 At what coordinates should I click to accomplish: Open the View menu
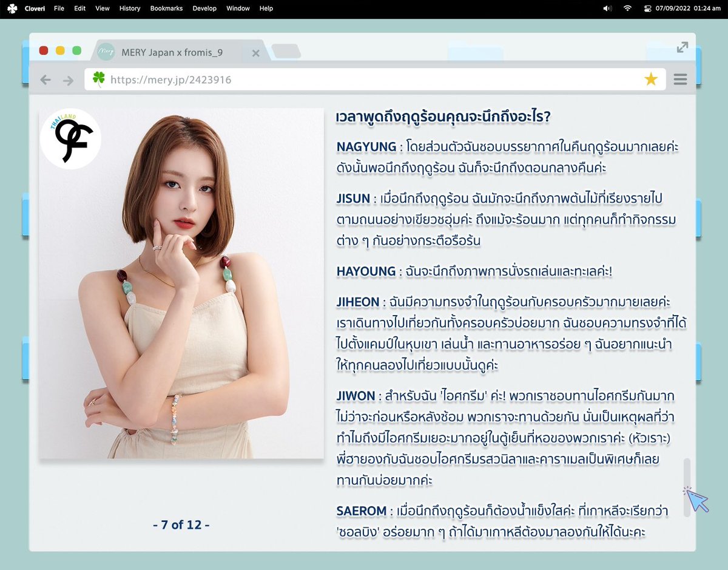pyautogui.click(x=103, y=8)
